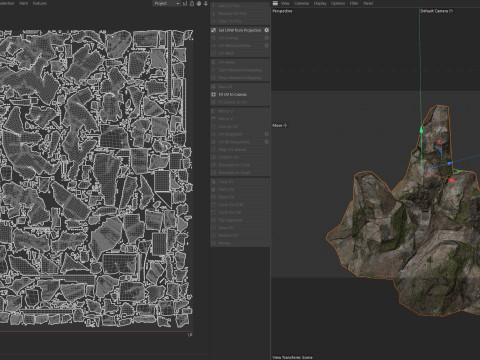Click Copy UV command
The image size is (480, 360).
point(240,182)
